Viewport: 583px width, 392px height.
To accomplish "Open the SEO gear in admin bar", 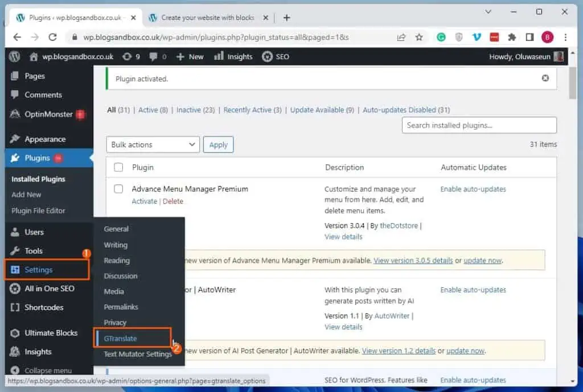I will [x=276, y=56].
